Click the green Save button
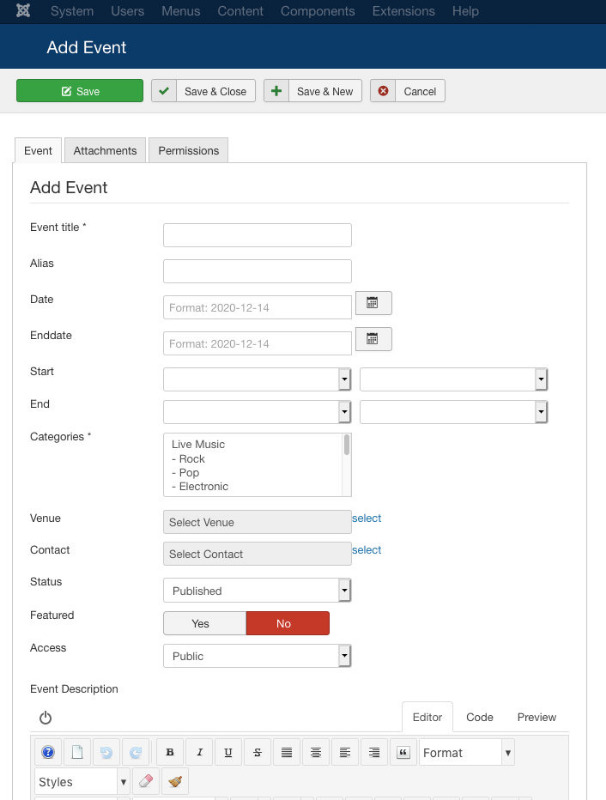The height and width of the screenshot is (800, 606). tap(80, 91)
